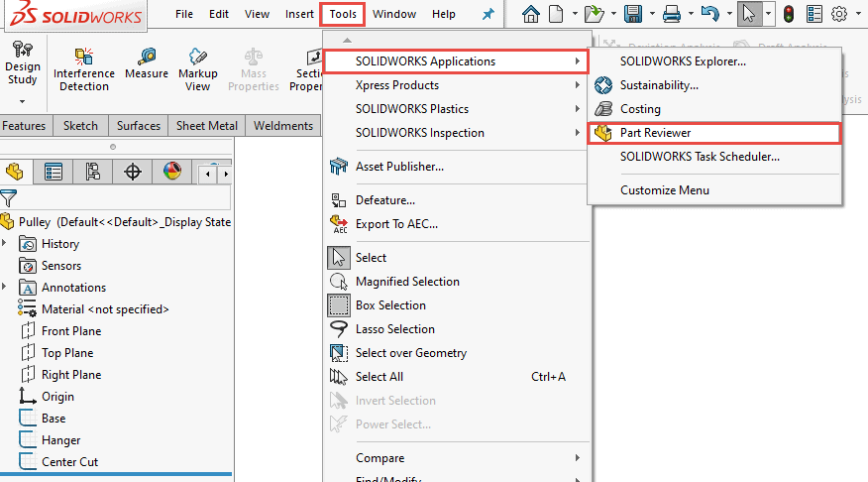Click the filter funnel icon in the tree
Viewport: 868px width, 482px height.
tap(8, 197)
